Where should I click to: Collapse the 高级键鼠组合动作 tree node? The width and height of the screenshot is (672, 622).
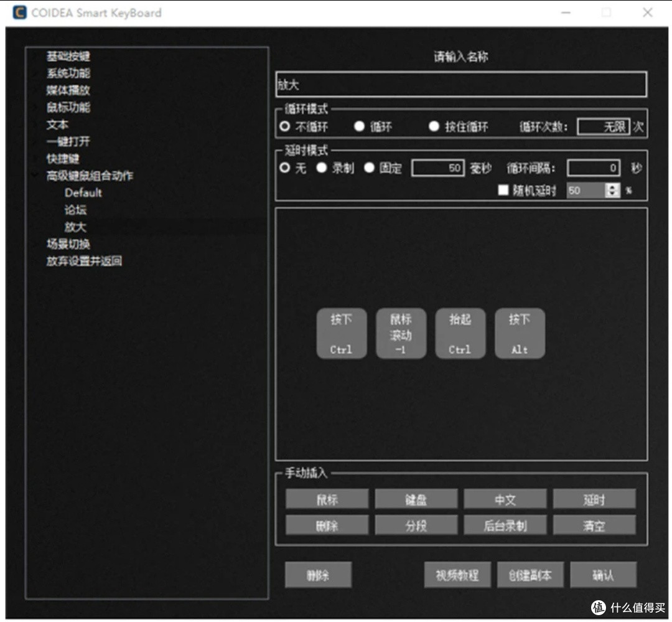[35, 176]
